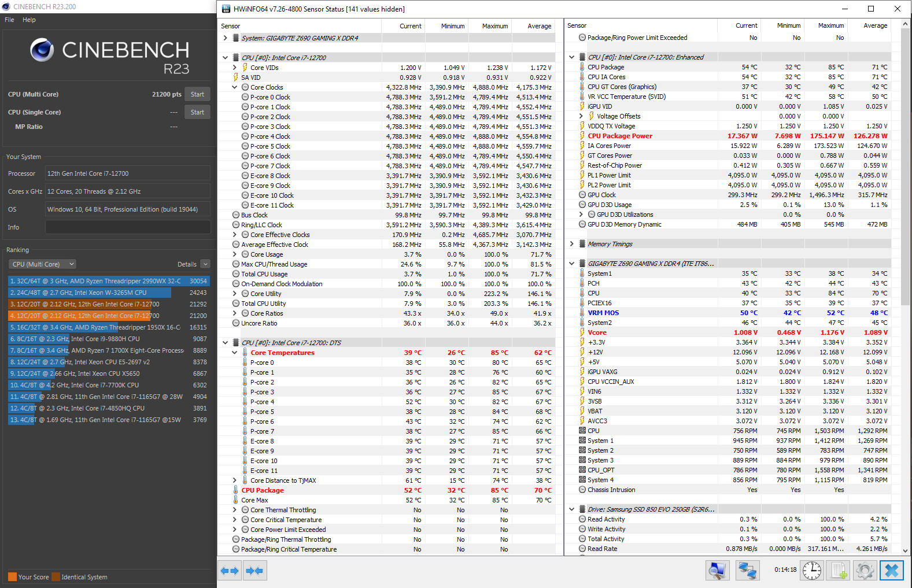Click the HWiNFO vertical scrollbar down arrow

(x=906, y=551)
